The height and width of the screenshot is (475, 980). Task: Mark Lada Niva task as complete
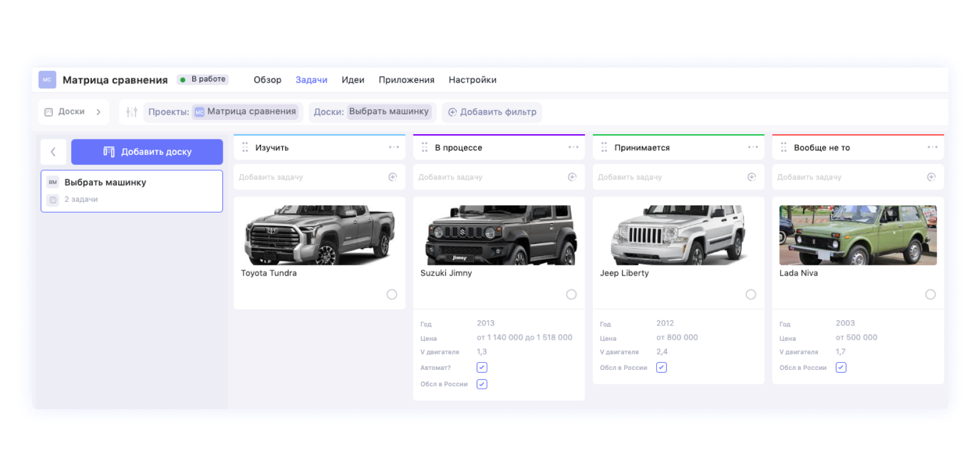930,294
